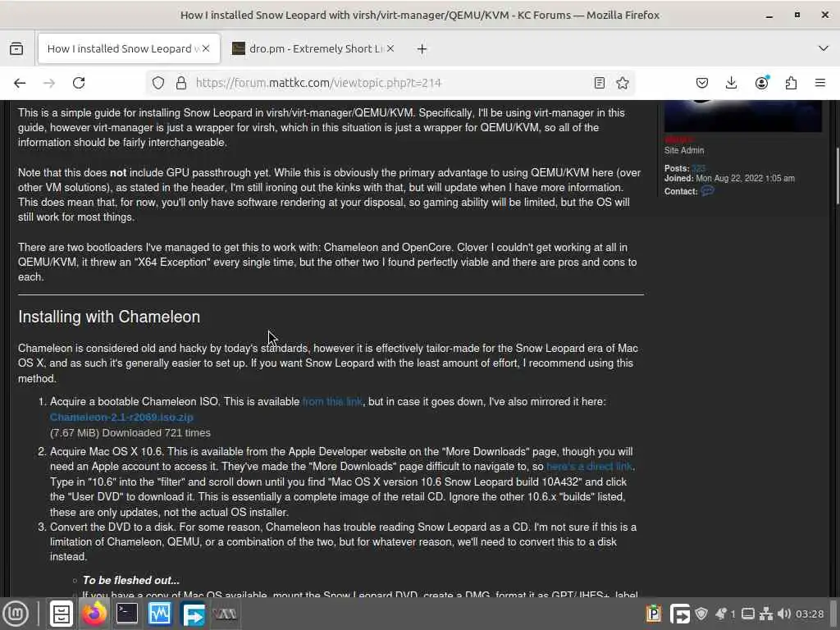Open the network connections tray icon

click(767, 614)
